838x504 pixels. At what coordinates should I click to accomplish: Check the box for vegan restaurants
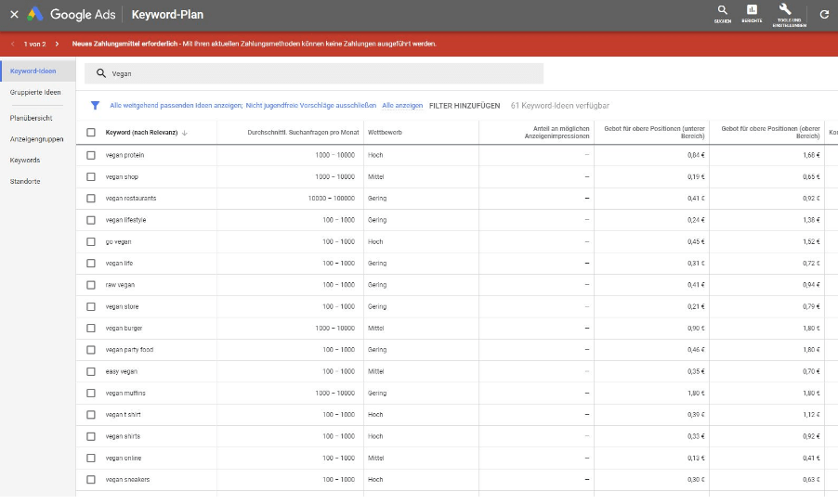[x=91, y=198]
